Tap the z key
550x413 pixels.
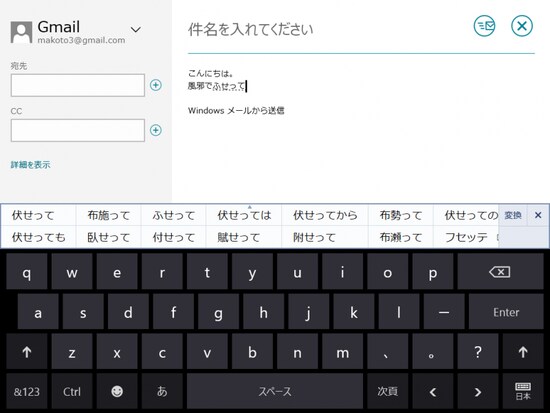click(72, 352)
